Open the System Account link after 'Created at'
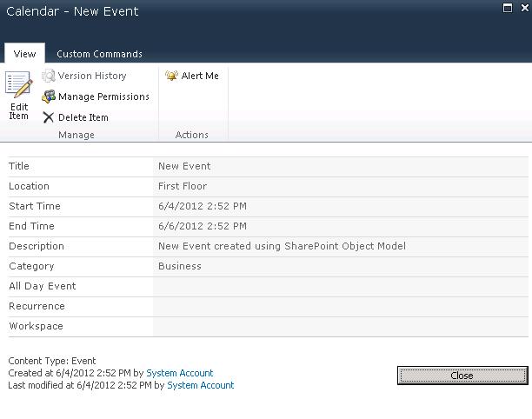Screen dimensions: 532x419 tap(179, 373)
